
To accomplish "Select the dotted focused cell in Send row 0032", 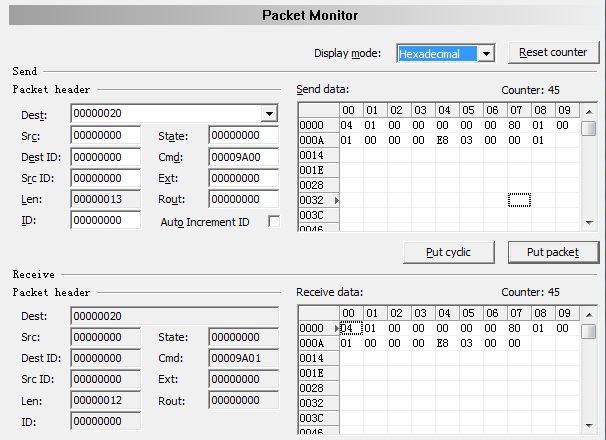I will point(519,200).
